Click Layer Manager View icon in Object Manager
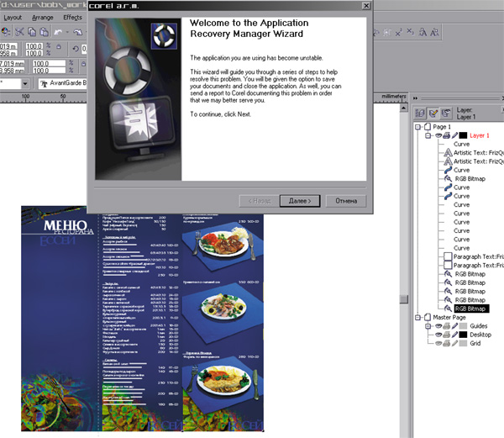 446,113
